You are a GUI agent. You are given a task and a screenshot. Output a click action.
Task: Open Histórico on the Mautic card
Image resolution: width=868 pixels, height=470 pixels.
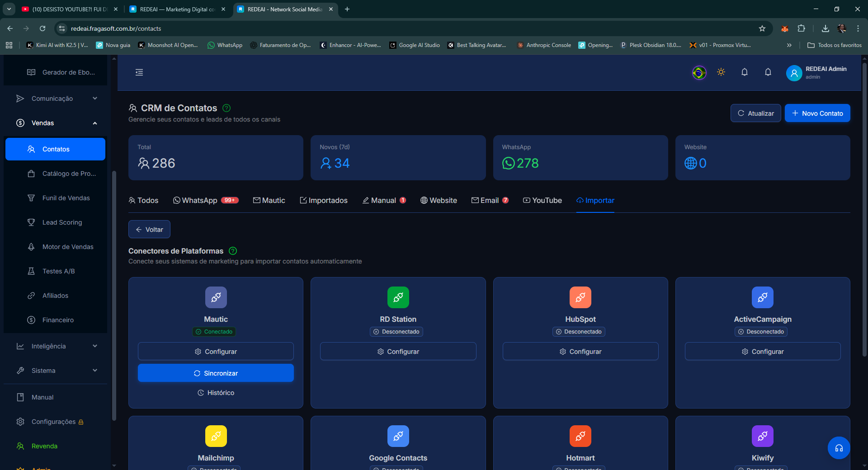coord(216,393)
